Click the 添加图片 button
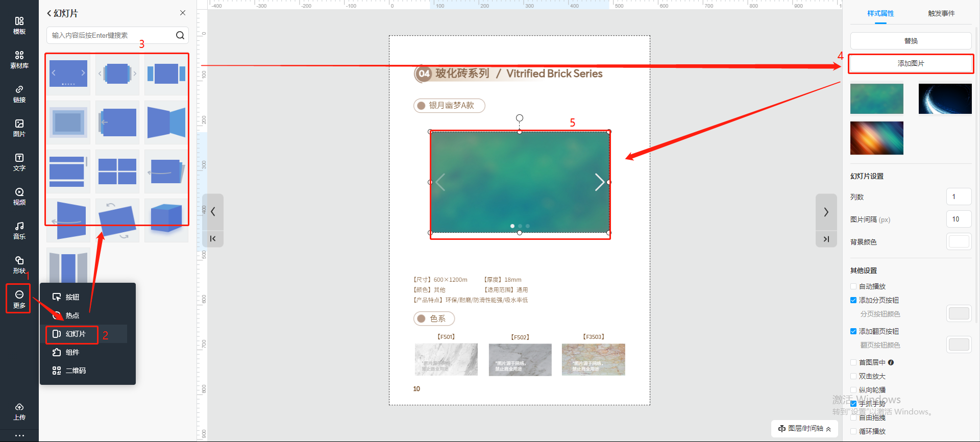The image size is (980, 442). tap(911, 63)
